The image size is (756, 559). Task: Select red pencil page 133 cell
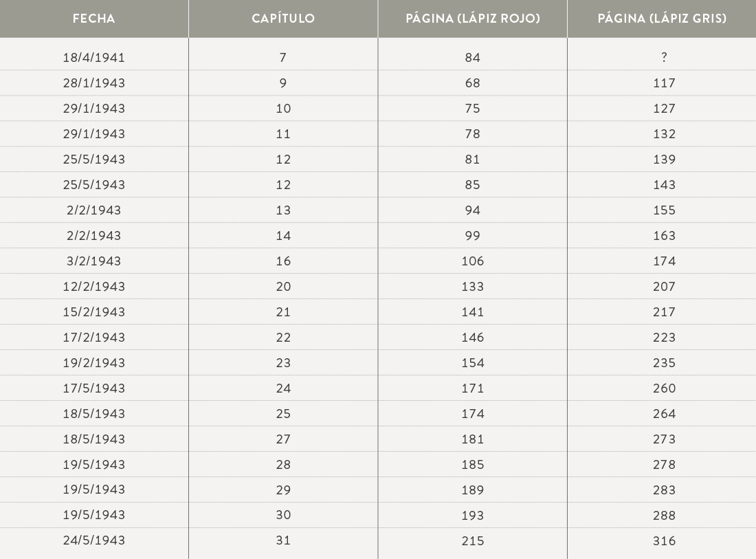(x=473, y=287)
